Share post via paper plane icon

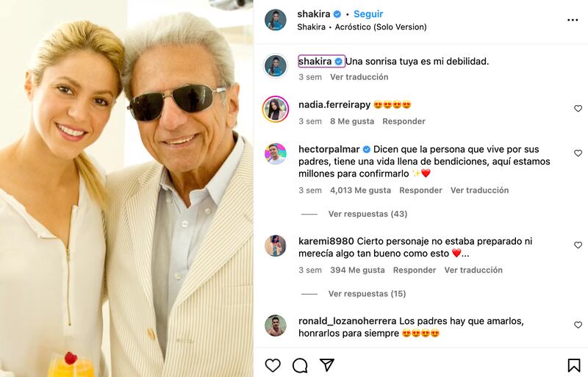327,365
